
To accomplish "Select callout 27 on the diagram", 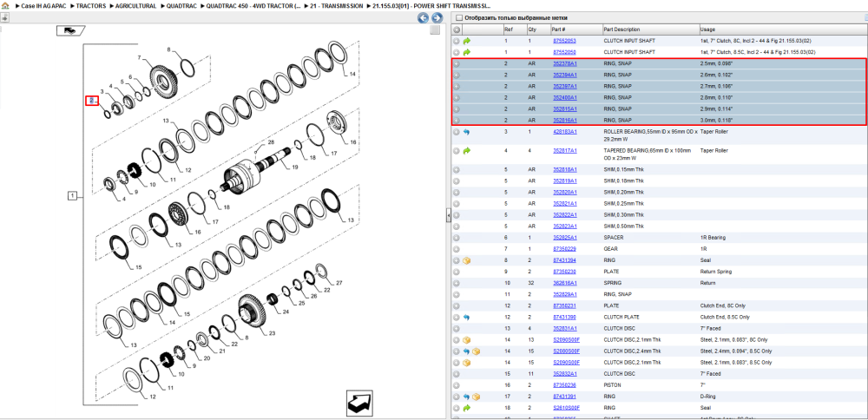I will [x=339, y=283].
